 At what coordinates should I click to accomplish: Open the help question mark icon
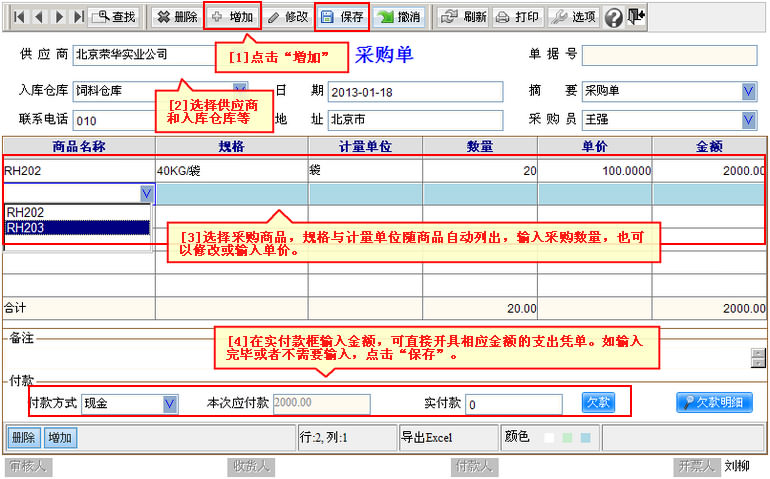coord(613,17)
